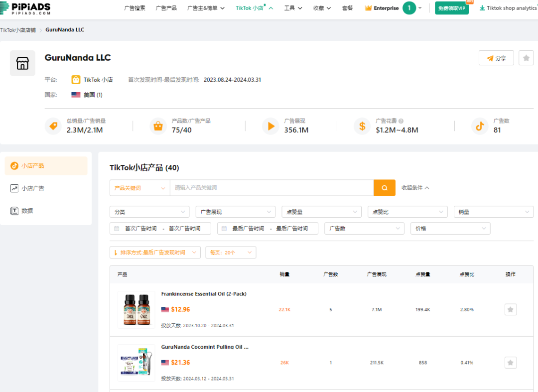Click the Frankincense oil product thumbnail
538x392 pixels.
click(x=136, y=310)
